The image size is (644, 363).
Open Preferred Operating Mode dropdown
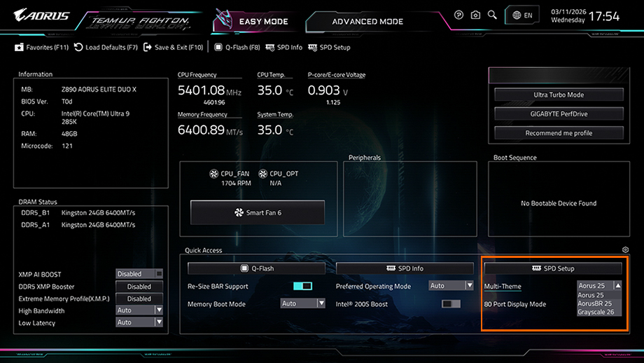[451, 286]
